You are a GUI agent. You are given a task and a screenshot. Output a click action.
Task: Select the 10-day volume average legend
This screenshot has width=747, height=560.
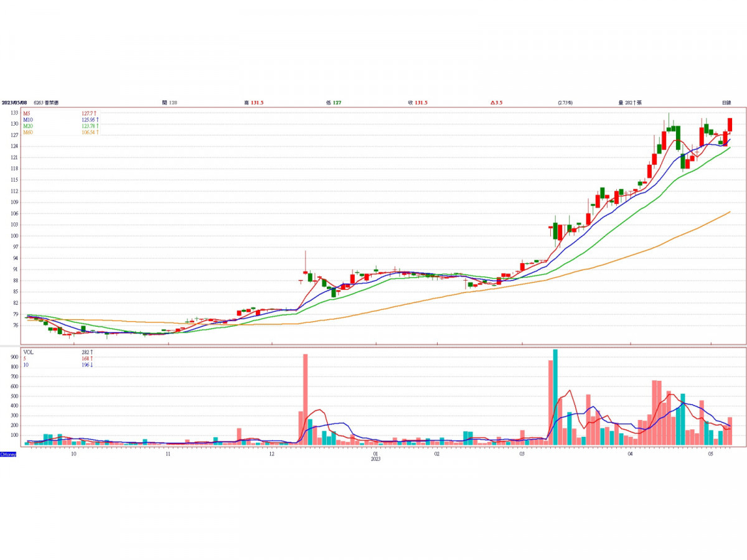point(26,365)
